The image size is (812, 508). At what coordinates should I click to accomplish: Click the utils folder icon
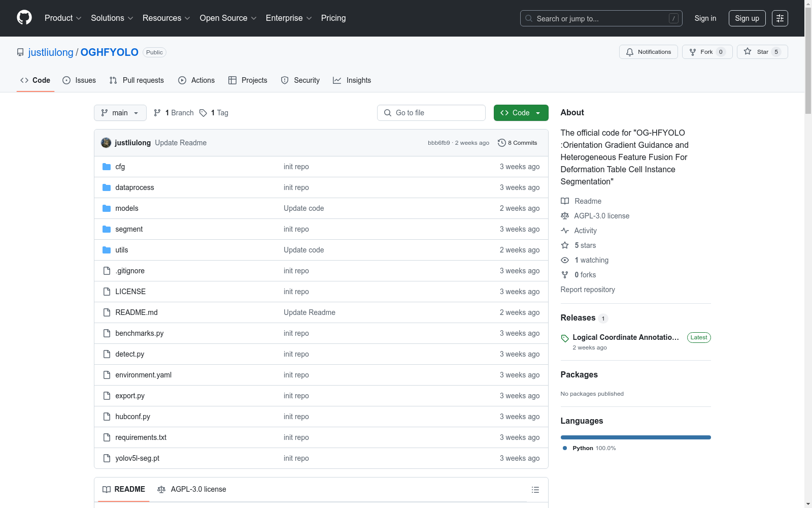[x=107, y=250]
